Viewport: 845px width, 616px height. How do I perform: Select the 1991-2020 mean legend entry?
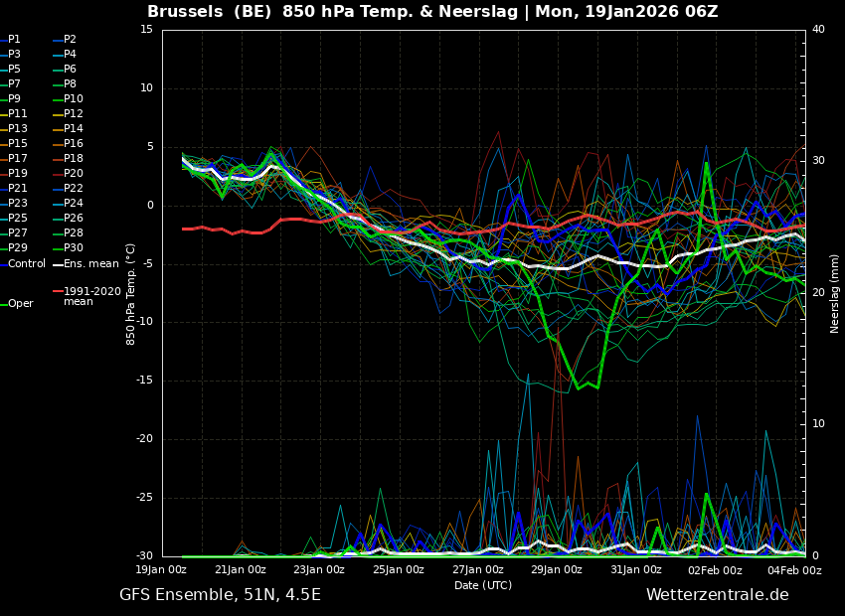[91, 296]
